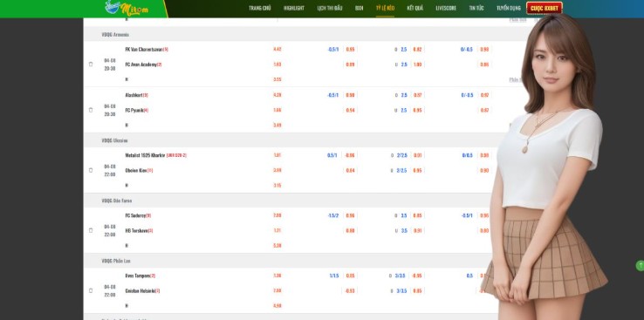Click the Cược 8XBET button

click(545, 8)
